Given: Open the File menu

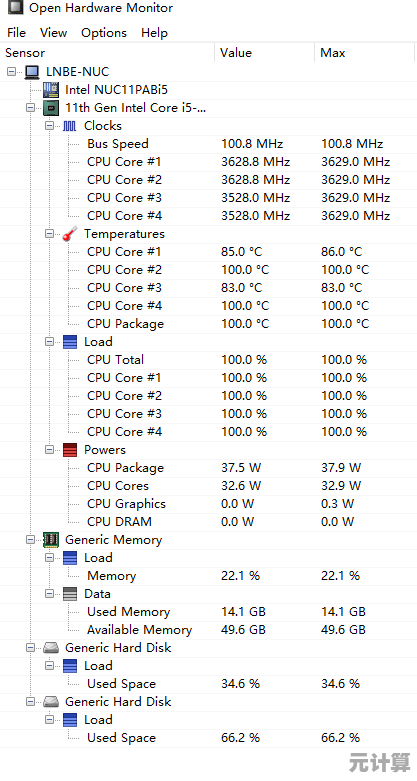Looking at the screenshot, I should pos(16,33).
